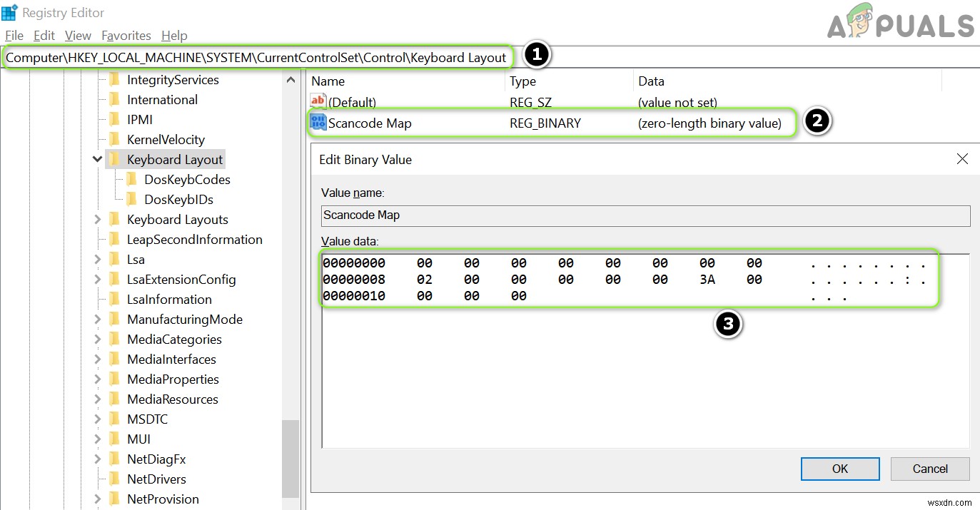This screenshot has height=510, width=980.
Task: Click the DosKeybCodes folder icon
Action: (x=132, y=180)
